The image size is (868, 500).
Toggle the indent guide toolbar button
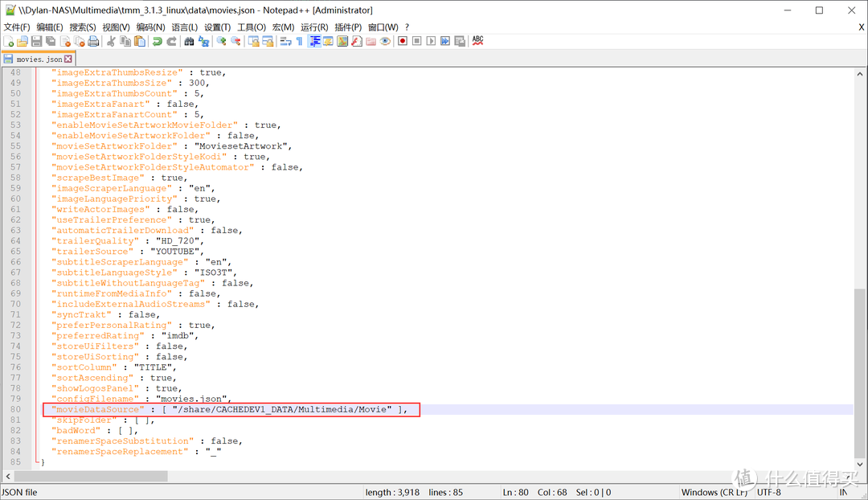(314, 42)
